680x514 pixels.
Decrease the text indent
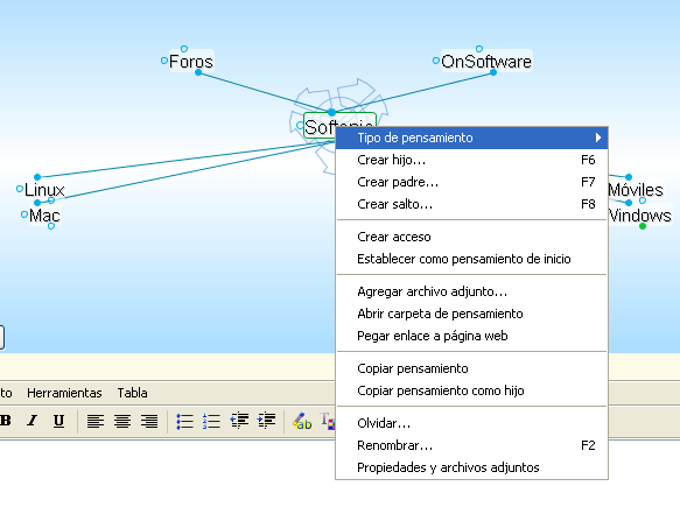[239, 421]
